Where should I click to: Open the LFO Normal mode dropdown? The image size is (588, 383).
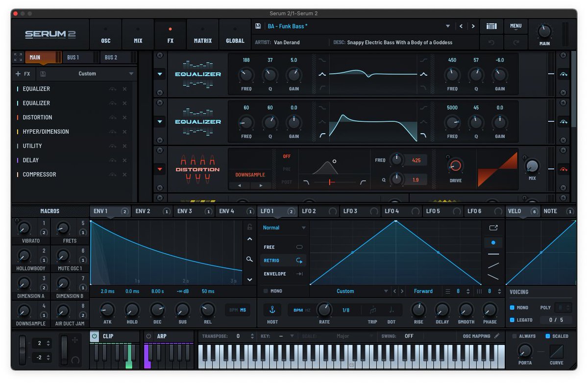[284, 228]
